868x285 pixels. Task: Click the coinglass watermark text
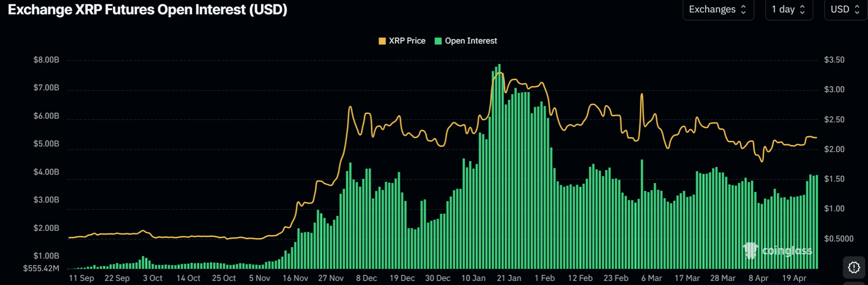[787, 251]
